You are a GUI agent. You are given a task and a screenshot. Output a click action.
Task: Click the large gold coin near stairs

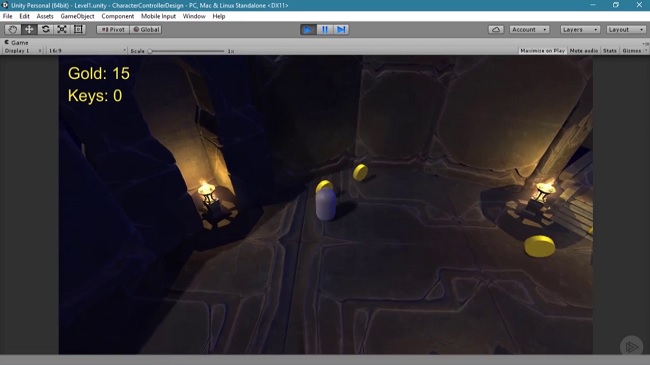pyautogui.click(x=539, y=246)
